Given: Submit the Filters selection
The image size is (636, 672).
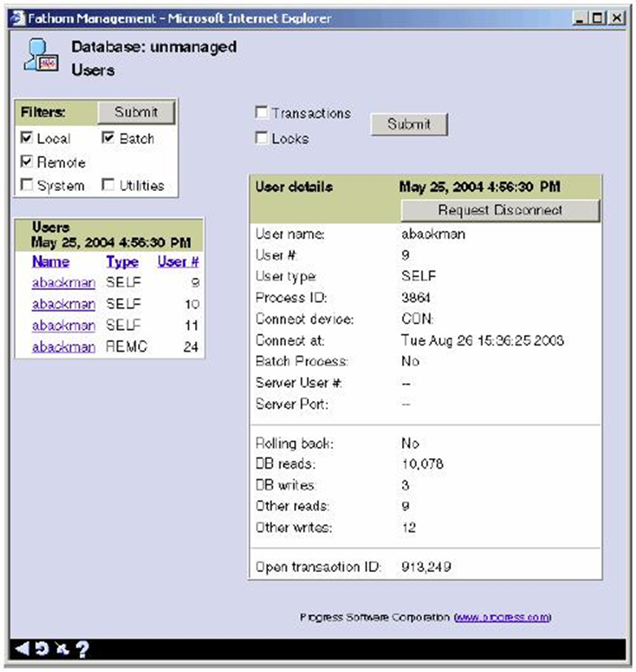Looking at the screenshot, I should 136,112.
